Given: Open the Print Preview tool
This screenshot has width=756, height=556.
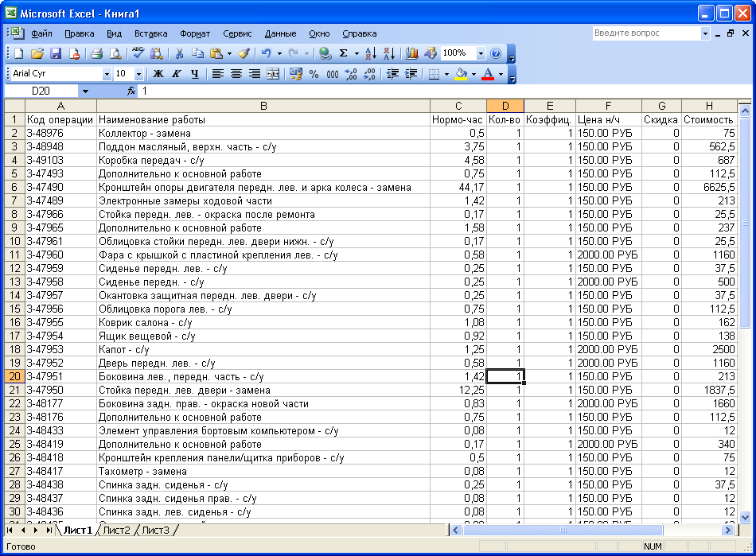Looking at the screenshot, I should pos(115,53).
